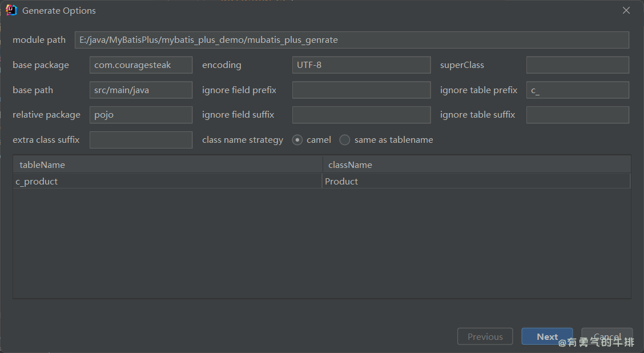Close the Generate Options dialog
The height and width of the screenshot is (353, 644).
click(626, 10)
